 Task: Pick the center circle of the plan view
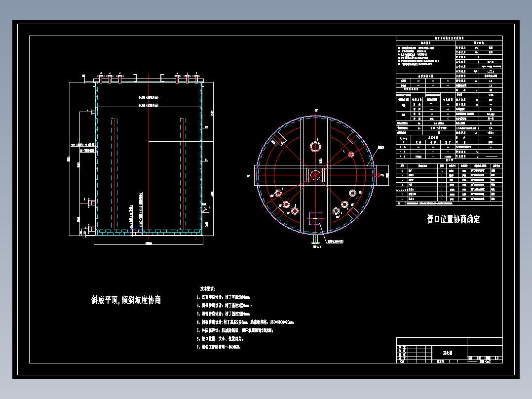[315, 175]
